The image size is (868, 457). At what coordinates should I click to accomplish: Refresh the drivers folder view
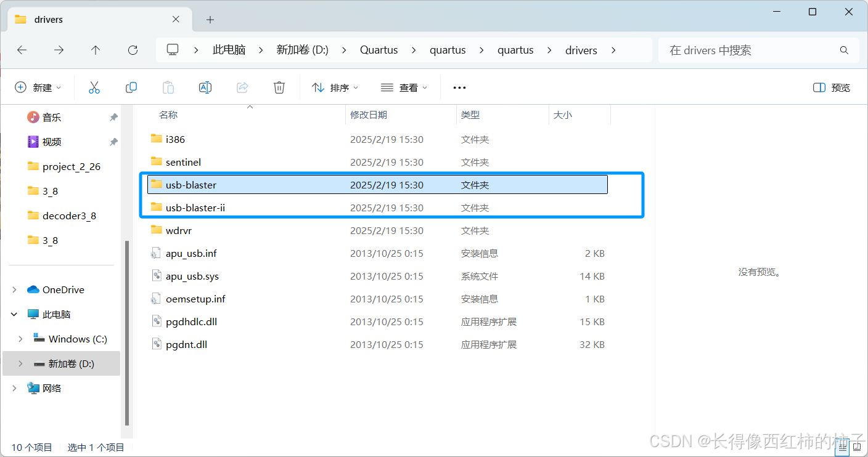[133, 50]
